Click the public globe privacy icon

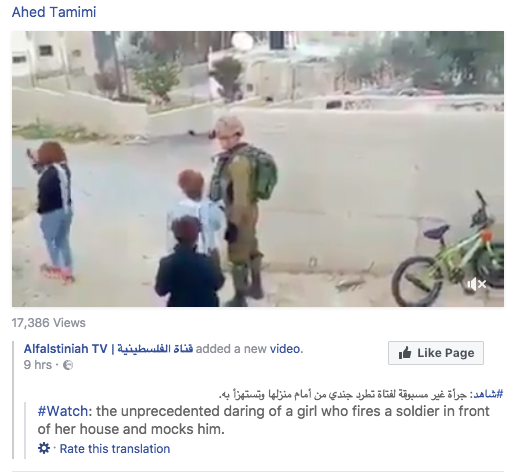point(68,365)
